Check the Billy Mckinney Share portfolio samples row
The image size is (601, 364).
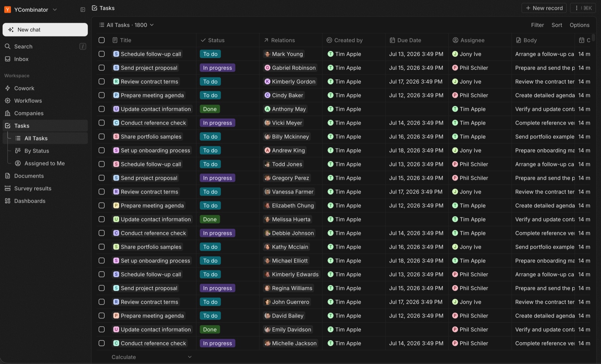pyautogui.click(x=102, y=137)
